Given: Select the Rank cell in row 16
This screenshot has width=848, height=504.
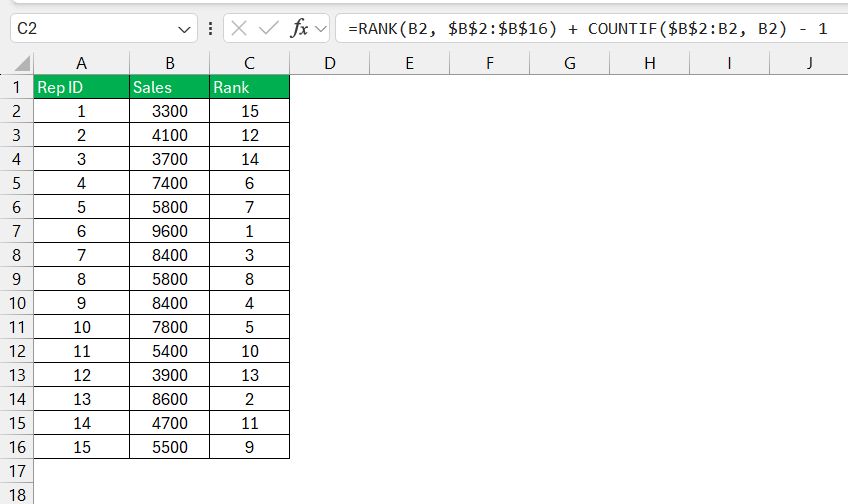Looking at the screenshot, I should pyautogui.click(x=249, y=447).
